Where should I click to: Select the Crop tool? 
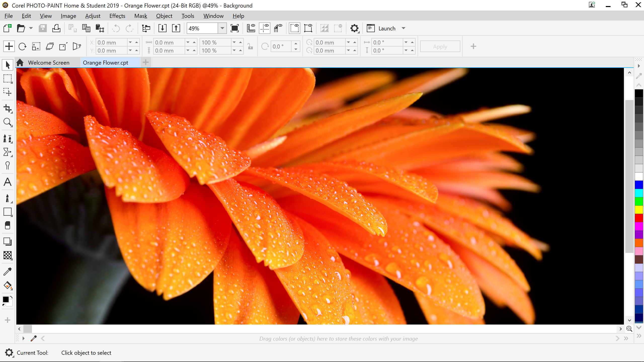click(7, 109)
